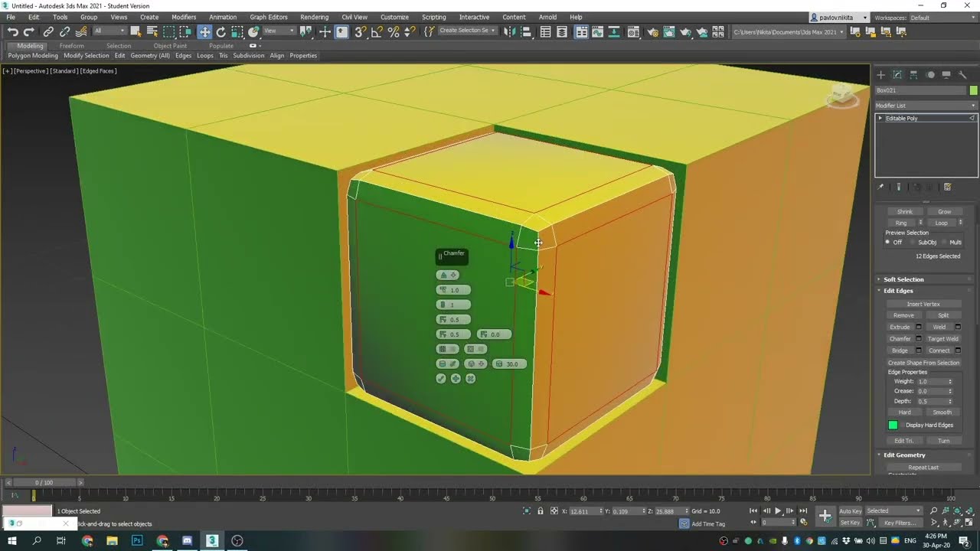Switch to the Object Paint ribbon tab
Viewport: 980px width, 551px height.
(x=170, y=46)
